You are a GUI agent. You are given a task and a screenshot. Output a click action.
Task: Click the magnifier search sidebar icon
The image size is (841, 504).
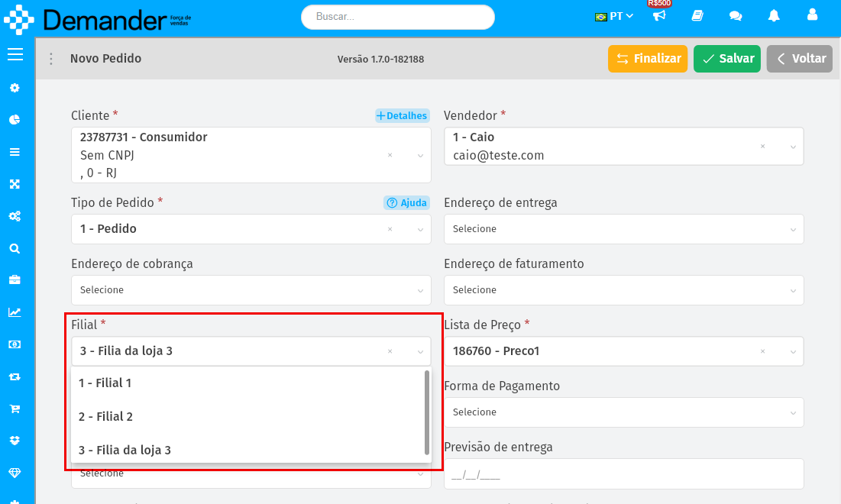point(15,248)
